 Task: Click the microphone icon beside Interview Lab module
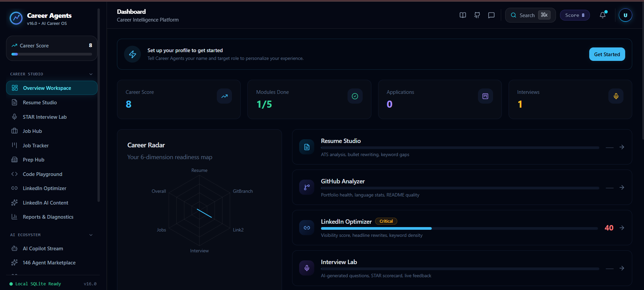307,268
